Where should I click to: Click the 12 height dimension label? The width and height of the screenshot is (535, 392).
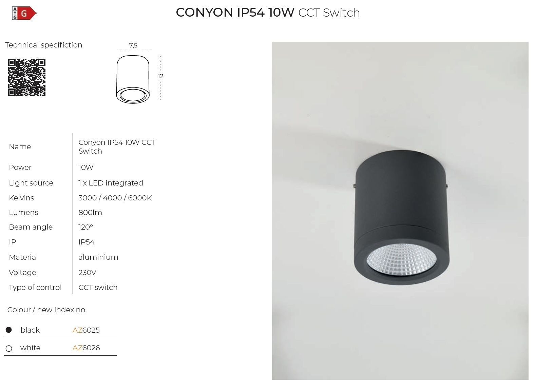click(x=160, y=76)
